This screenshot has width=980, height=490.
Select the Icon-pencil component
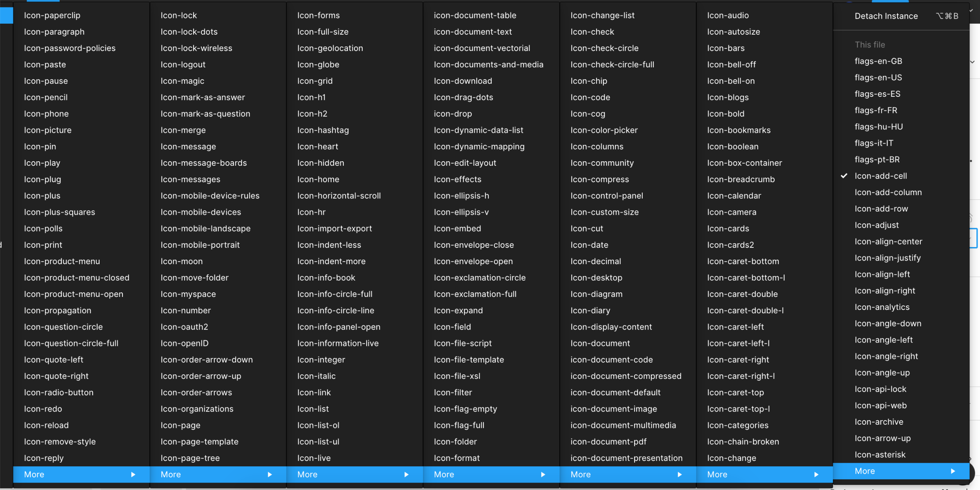pyautogui.click(x=46, y=97)
